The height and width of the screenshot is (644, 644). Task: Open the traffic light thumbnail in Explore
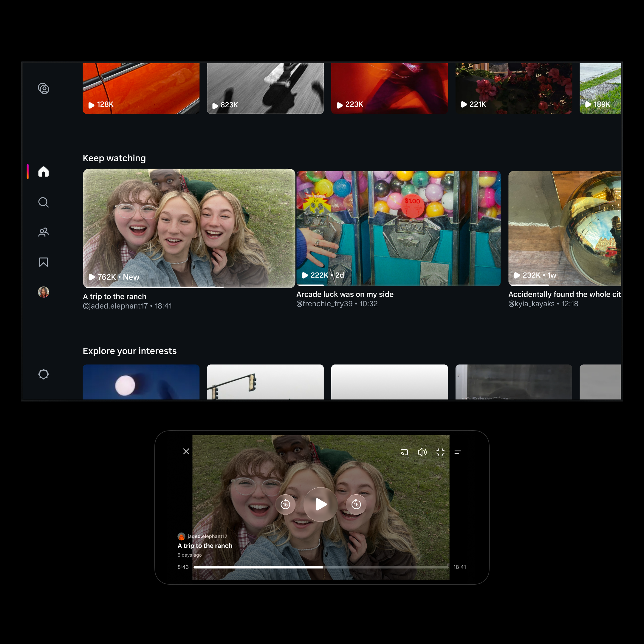tap(265, 382)
